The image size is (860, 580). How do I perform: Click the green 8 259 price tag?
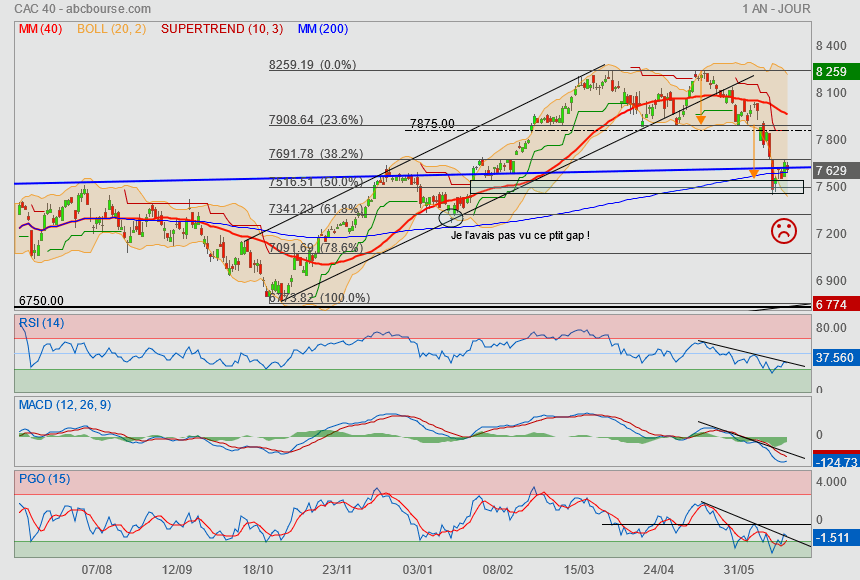[836, 71]
